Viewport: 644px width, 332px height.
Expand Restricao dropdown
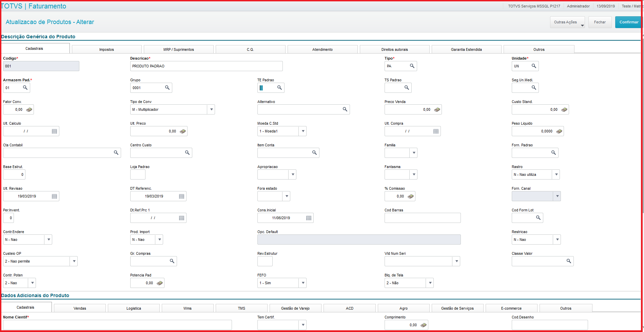tap(557, 240)
